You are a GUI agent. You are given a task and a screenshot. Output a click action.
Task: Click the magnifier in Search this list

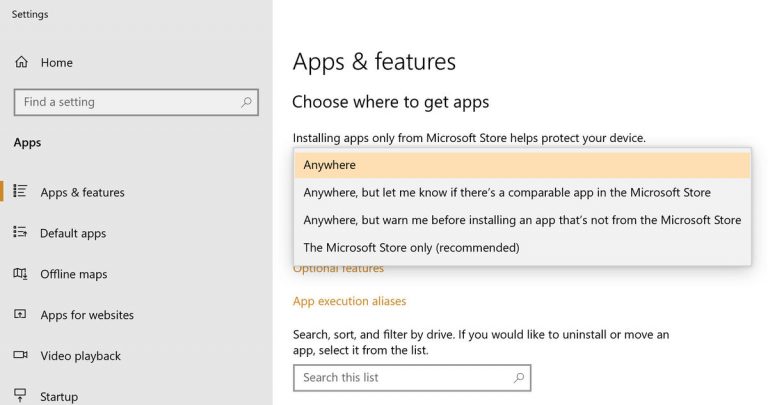pyautogui.click(x=519, y=378)
